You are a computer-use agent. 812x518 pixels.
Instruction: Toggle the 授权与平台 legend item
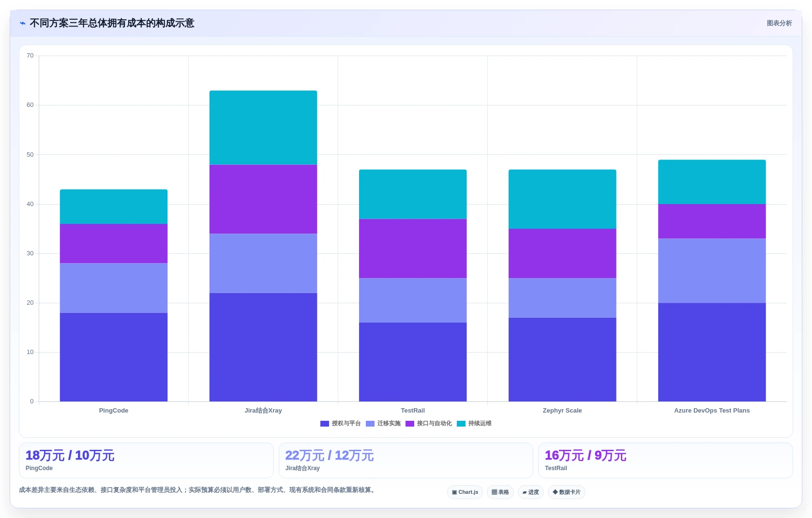[x=341, y=424]
